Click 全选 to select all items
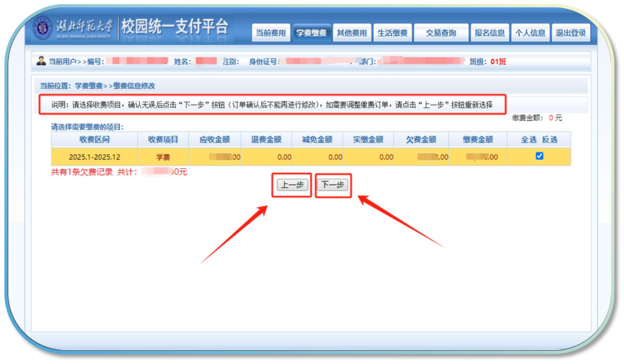624x364 pixels. coord(529,140)
